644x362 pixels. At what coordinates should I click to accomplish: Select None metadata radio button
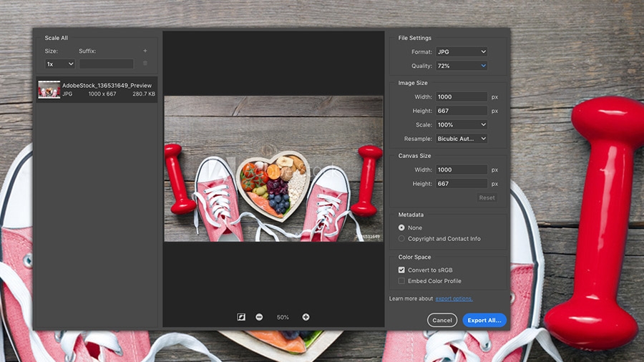coord(401,228)
